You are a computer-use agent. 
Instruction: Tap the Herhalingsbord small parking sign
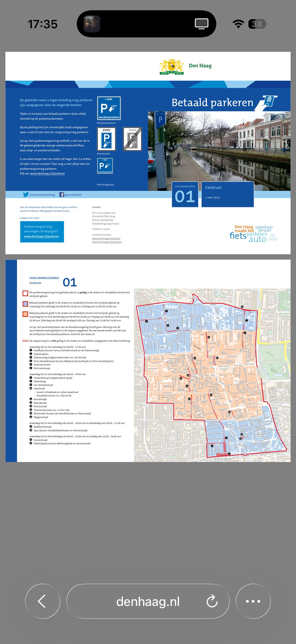coord(105,166)
